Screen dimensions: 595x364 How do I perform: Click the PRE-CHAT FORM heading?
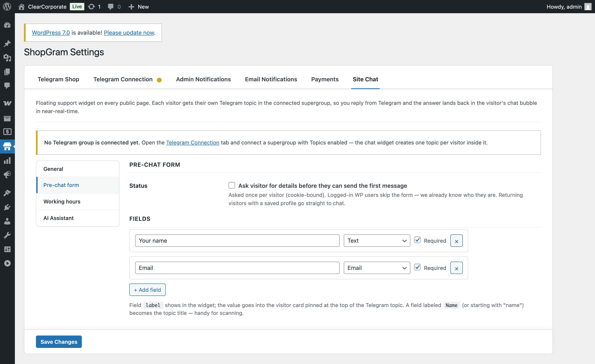(x=155, y=165)
